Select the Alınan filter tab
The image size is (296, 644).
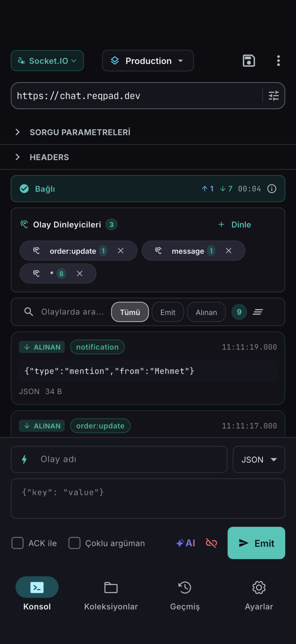click(x=206, y=312)
